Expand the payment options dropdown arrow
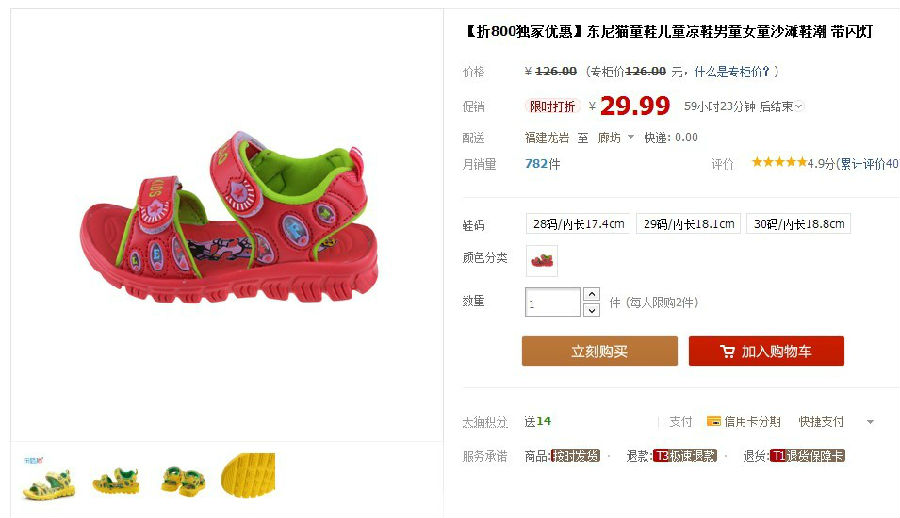The width and height of the screenshot is (900, 518). point(870,422)
